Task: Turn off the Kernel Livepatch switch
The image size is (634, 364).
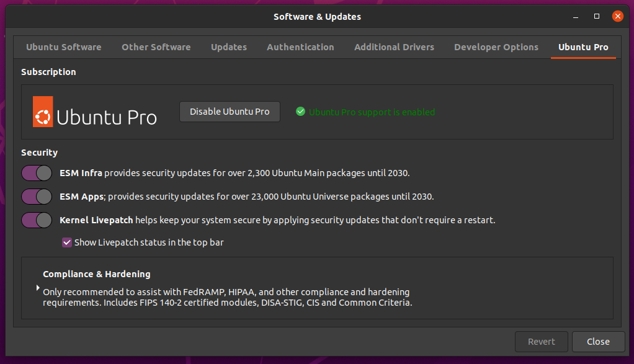Action: (37, 220)
